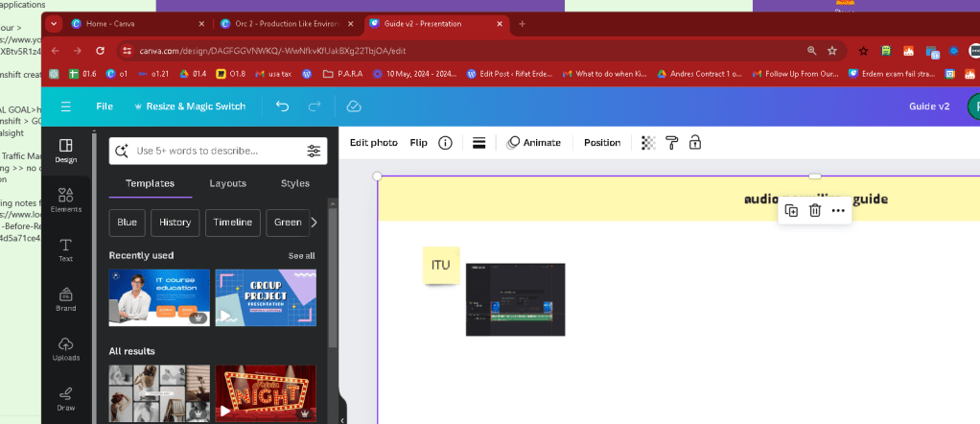This screenshot has height=424, width=980.
Task: Click the browser address bar URL
Action: 272,51
